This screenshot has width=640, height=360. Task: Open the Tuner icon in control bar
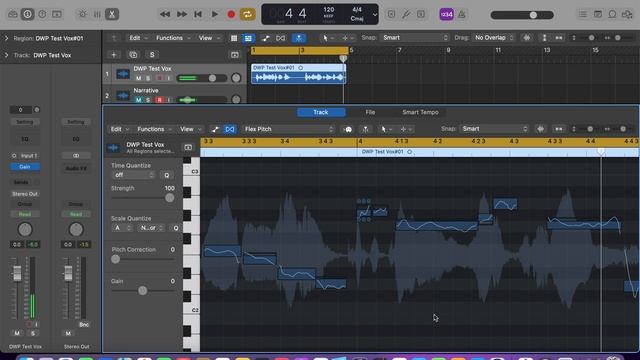tap(406, 14)
